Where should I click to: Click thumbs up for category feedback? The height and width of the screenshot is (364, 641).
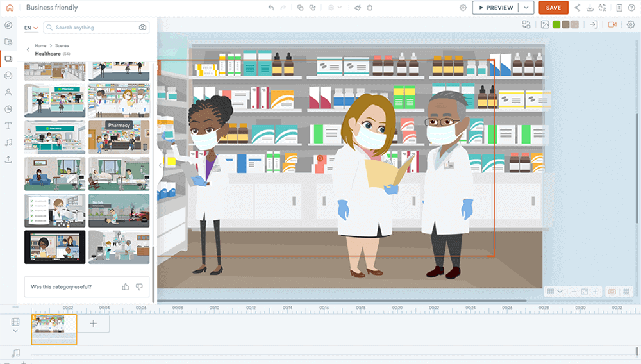coord(126,287)
